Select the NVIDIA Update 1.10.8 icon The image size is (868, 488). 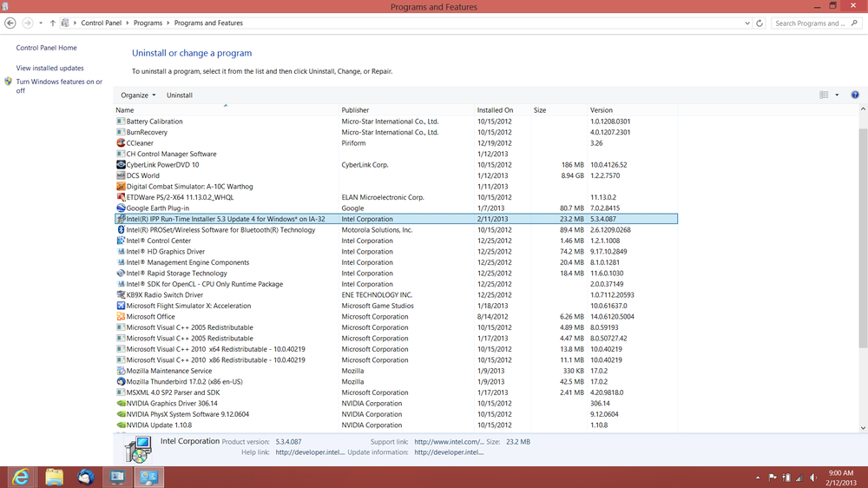pyautogui.click(x=121, y=425)
